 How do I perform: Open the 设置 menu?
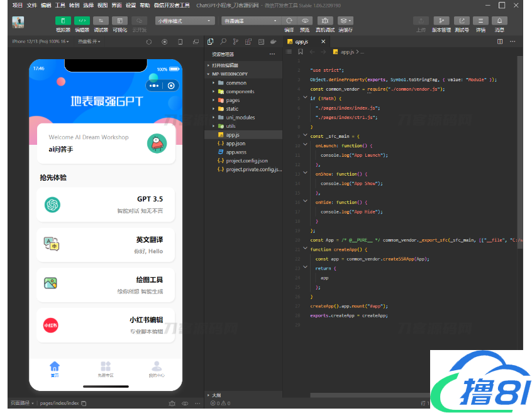[131, 6]
